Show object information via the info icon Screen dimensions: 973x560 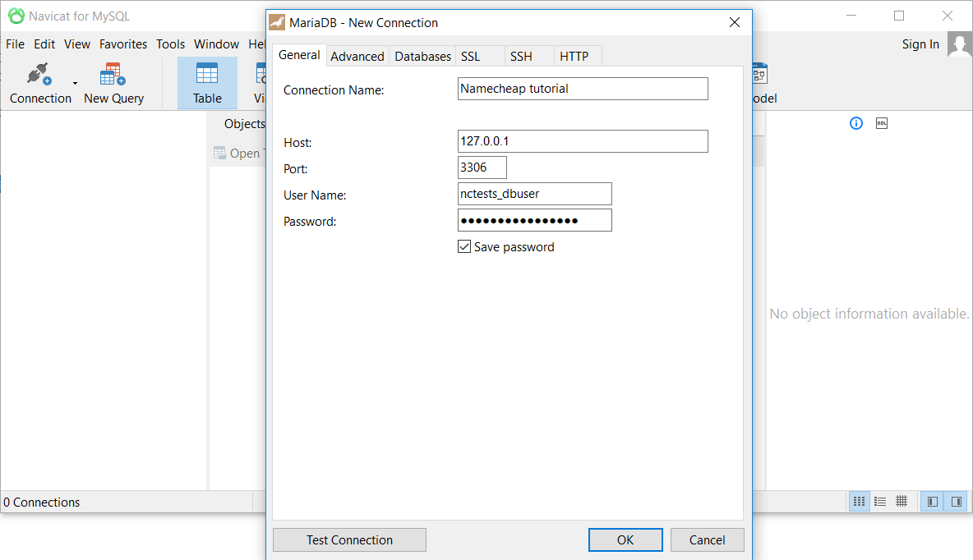pos(855,123)
